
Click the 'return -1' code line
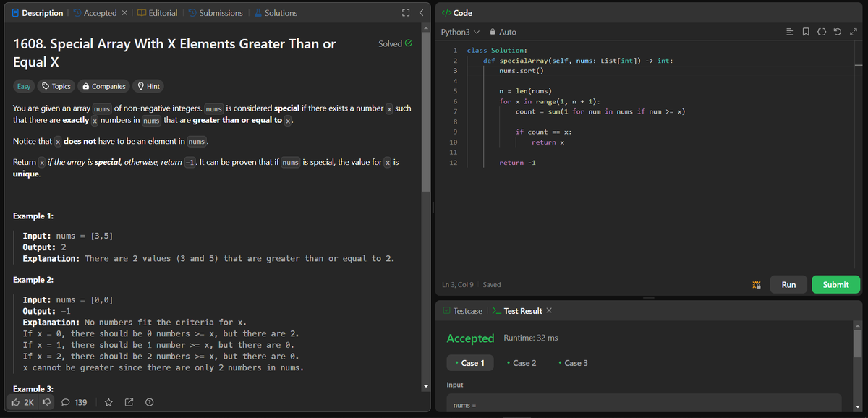[x=517, y=162]
